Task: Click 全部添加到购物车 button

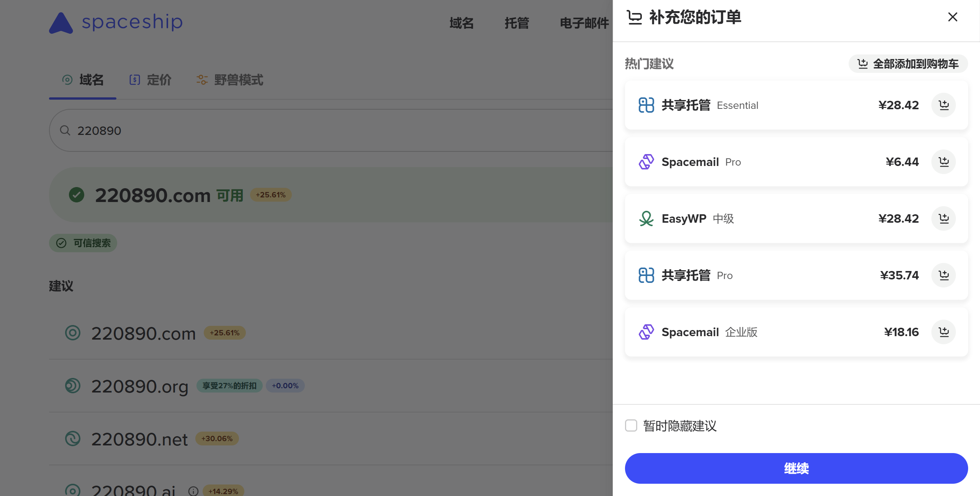Action: click(x=908, y=64)
